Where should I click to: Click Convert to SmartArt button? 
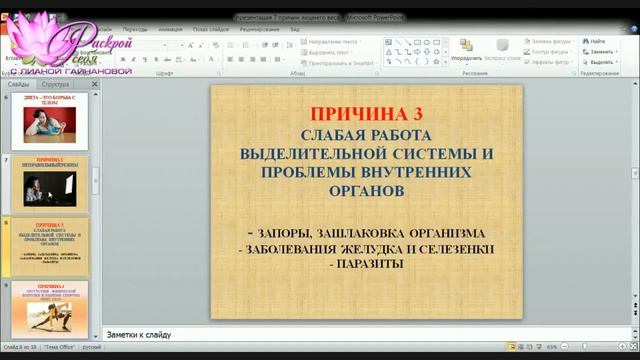point(337,63)
